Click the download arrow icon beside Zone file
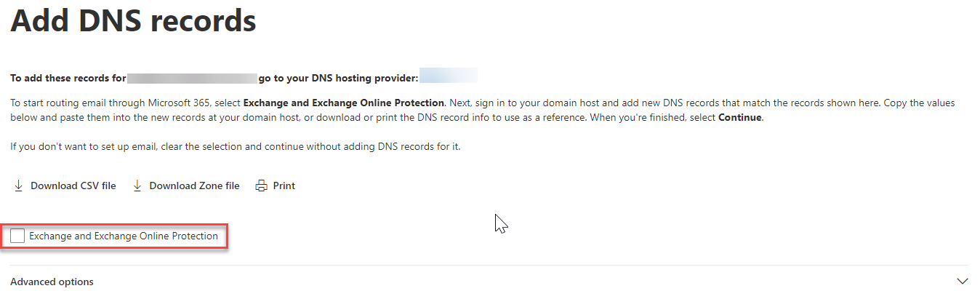 137,186
